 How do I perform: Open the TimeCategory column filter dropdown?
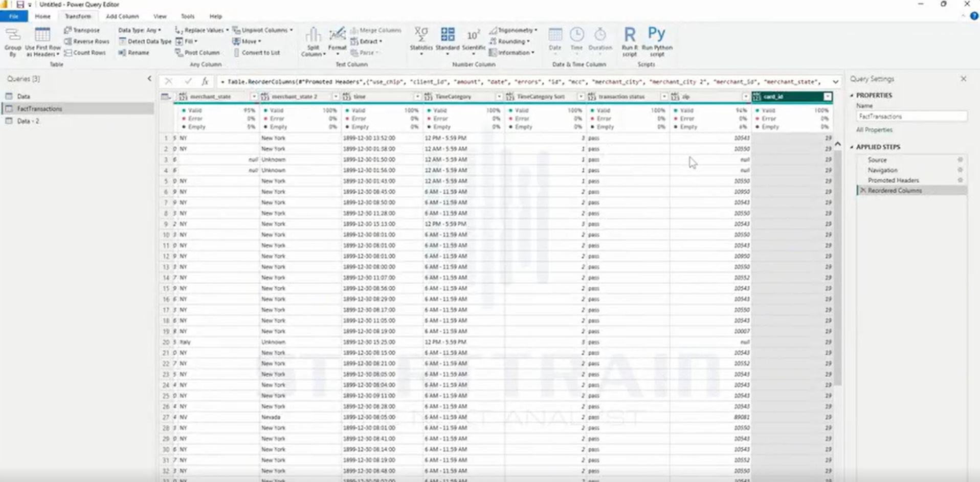[x=499, y=97]
